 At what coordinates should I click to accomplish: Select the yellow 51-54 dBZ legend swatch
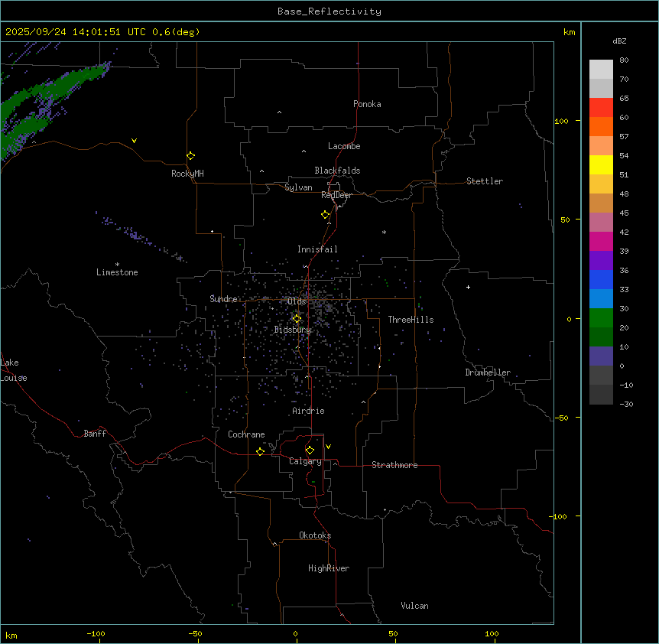(x=601, y=164)
